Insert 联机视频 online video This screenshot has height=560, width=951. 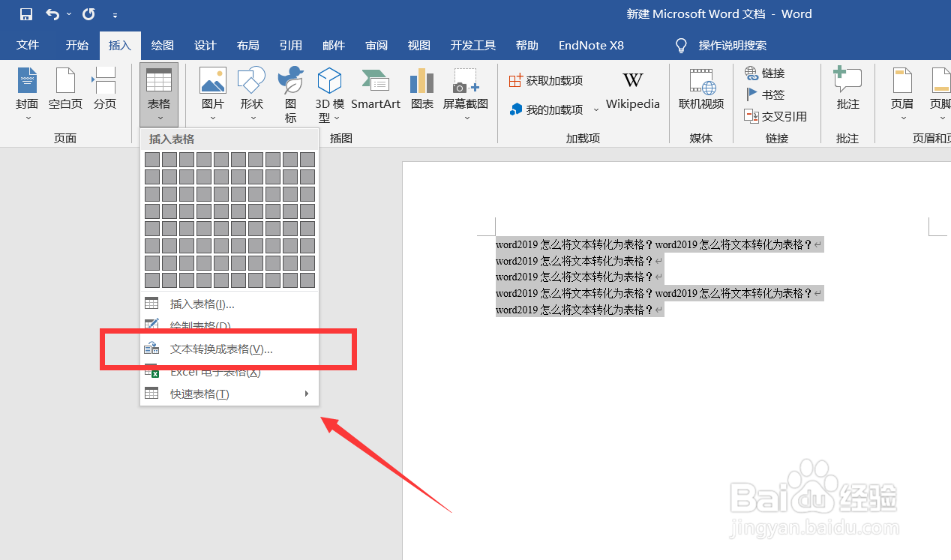click(701, 90)
